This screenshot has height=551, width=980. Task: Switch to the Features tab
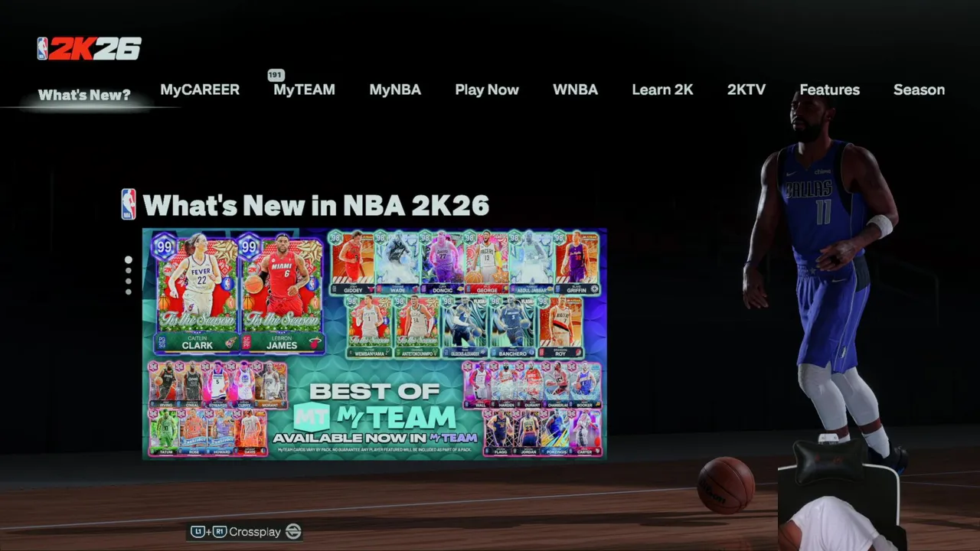829,90
